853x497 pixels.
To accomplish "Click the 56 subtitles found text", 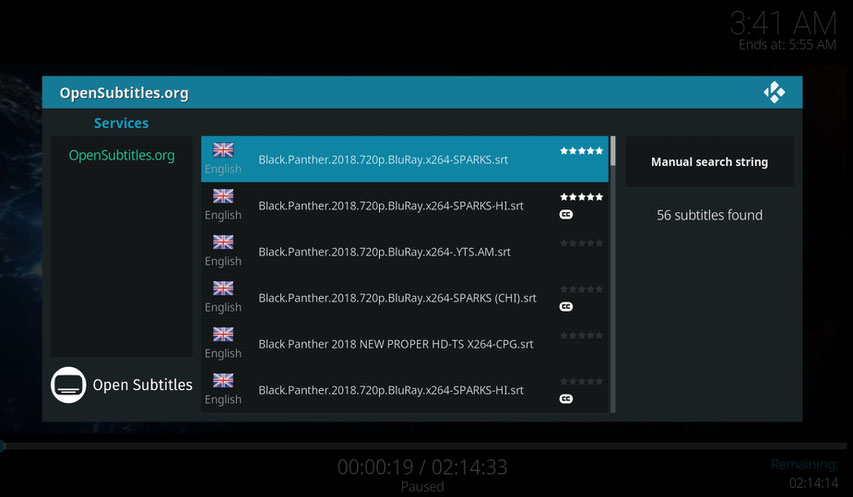I will [x=709, y=215].
